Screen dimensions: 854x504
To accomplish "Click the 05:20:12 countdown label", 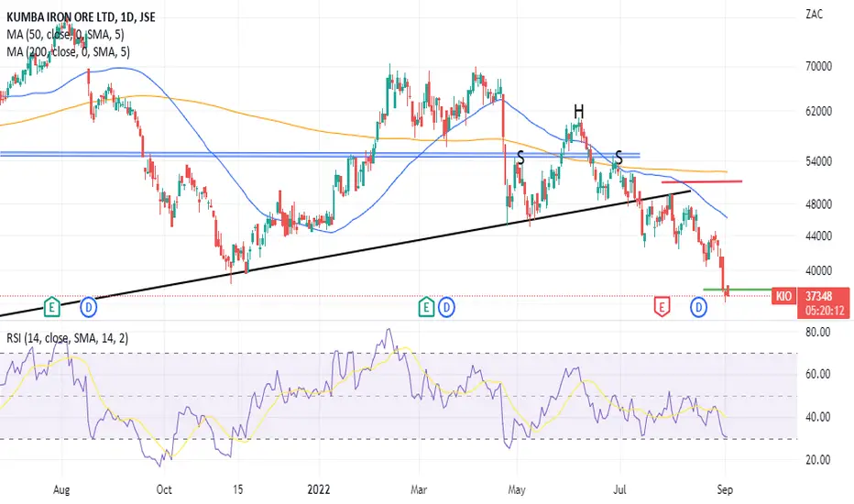I will pyautogui.click(x=823, y=312).
